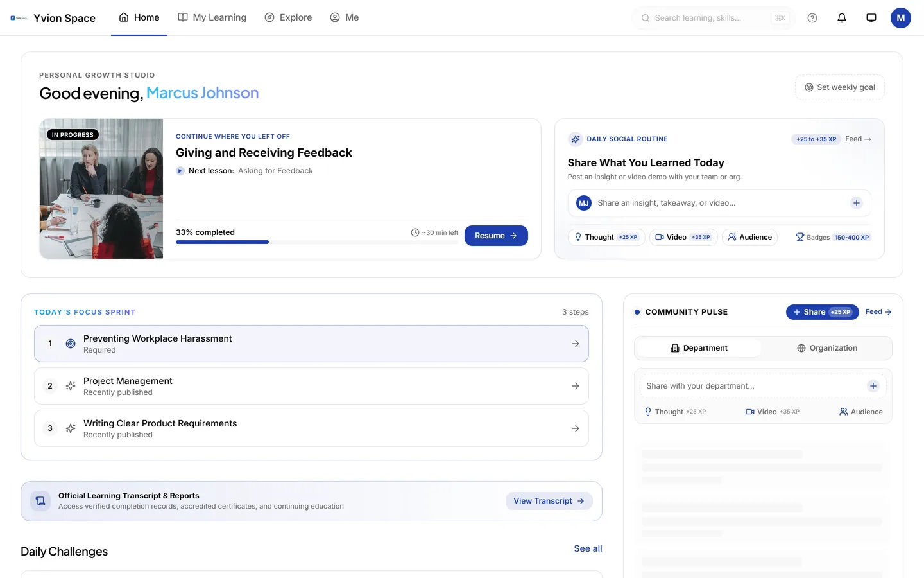Open the help question-mark icon

tap(812, 18)
